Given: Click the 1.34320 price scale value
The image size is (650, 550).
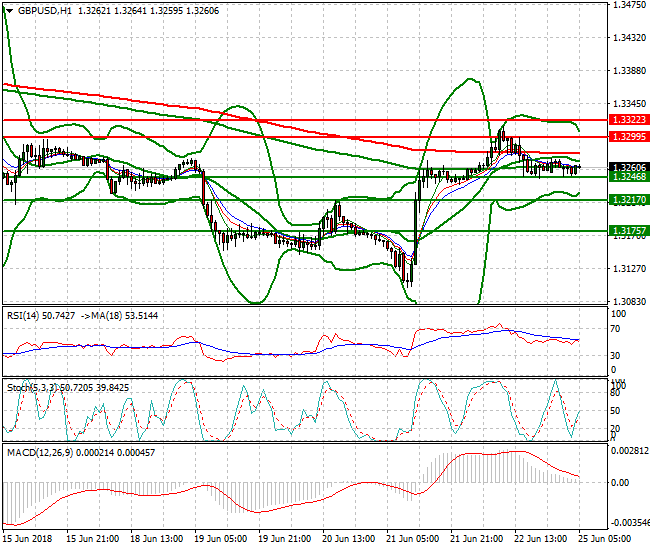Looking at the screenshot, I should pos(629,38).
